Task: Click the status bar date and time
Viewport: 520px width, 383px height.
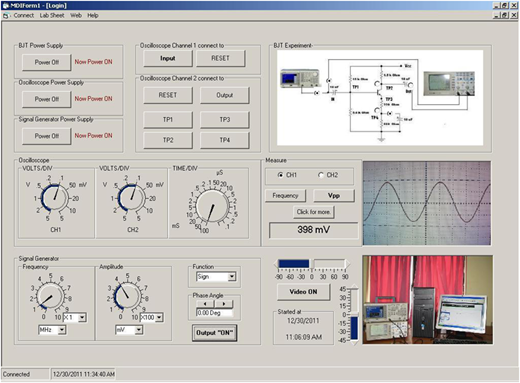Action: (84, 374)
